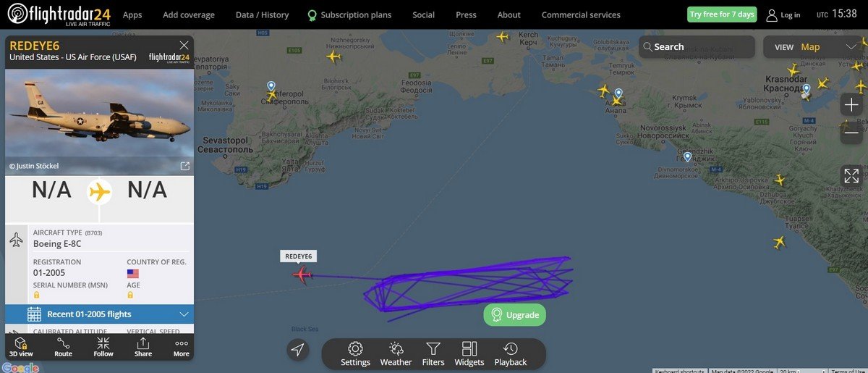Center map on my location arrow
Image resolution: width=868 pixels, height=373 pixels.
(297, 350)
